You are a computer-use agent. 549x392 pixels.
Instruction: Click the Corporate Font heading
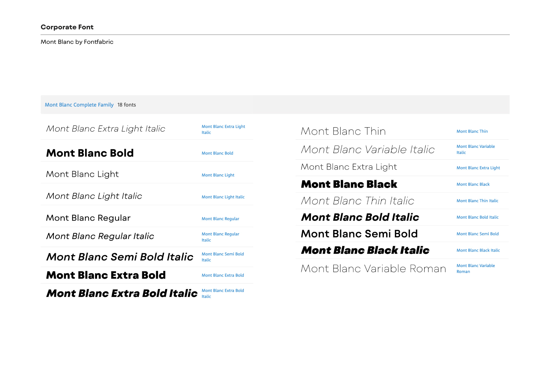tap(67, 27)
